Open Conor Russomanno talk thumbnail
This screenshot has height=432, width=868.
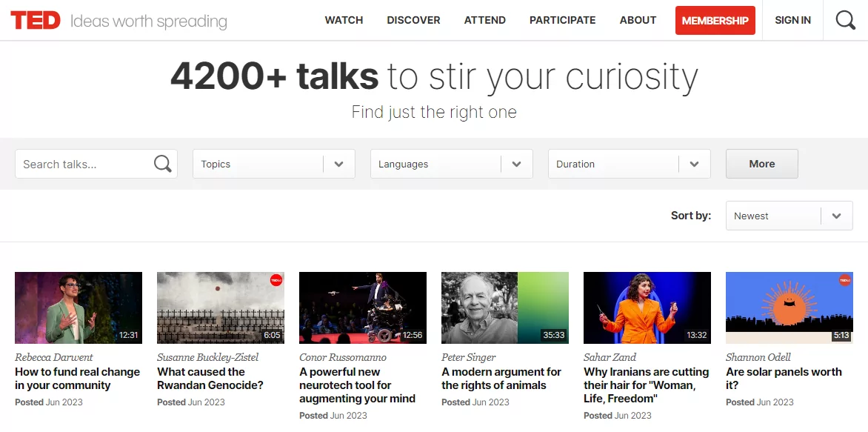(363, 308)
